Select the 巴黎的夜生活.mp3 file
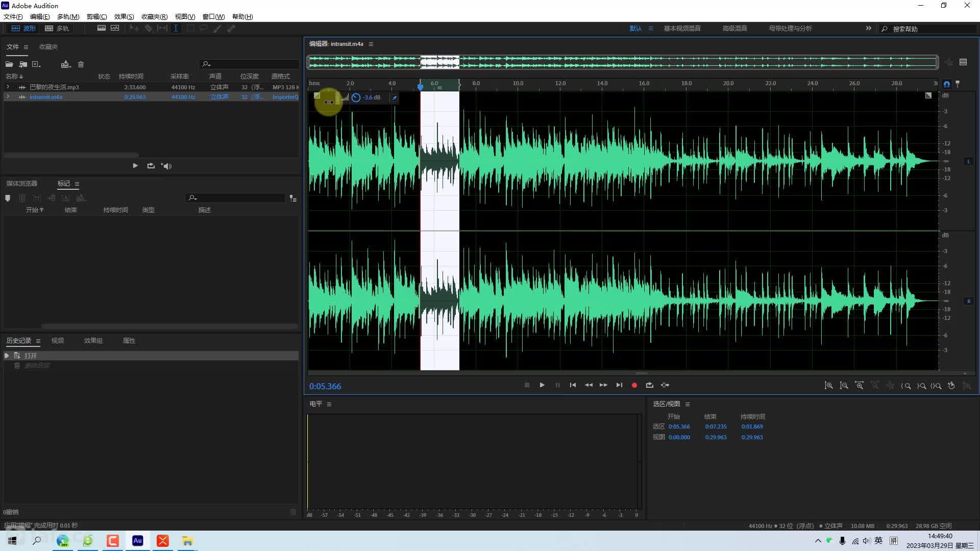The image size is (980, 551). pos(54,87)
